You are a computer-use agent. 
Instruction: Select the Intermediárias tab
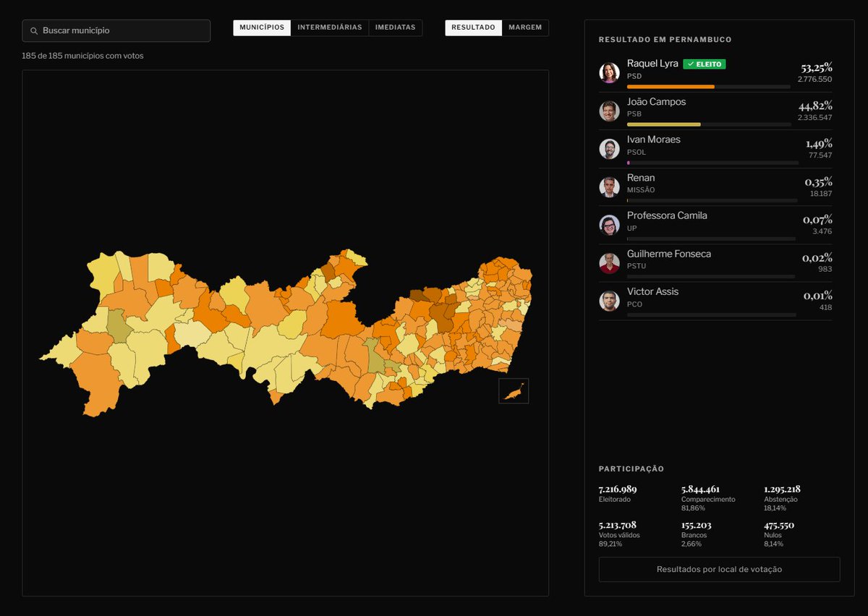click(x=330, y=27)
